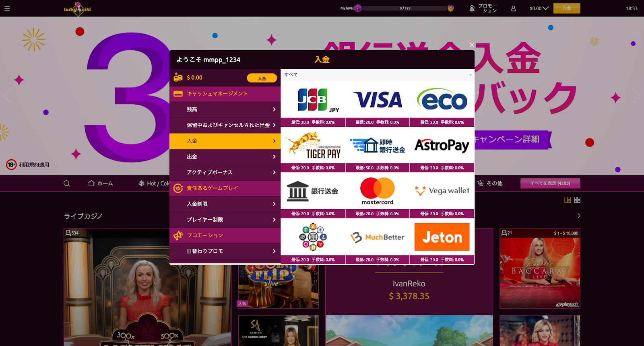Expand the $0.00 balance dropdown in the header
Screen dimensions: 644x346
(539, 8)
